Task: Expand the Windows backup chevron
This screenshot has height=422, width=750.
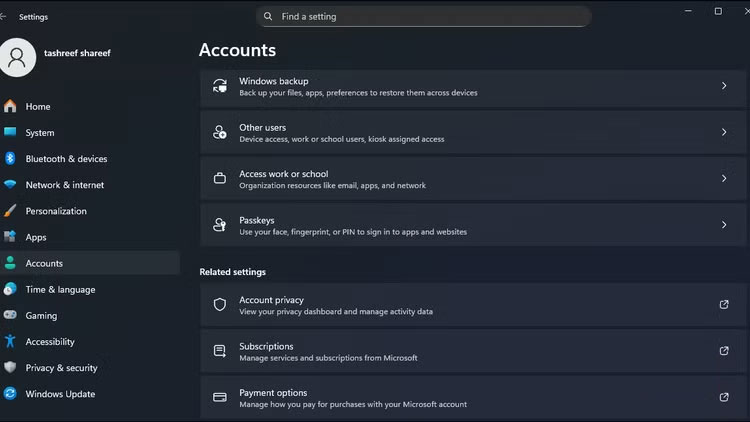Action: point(724,86)
